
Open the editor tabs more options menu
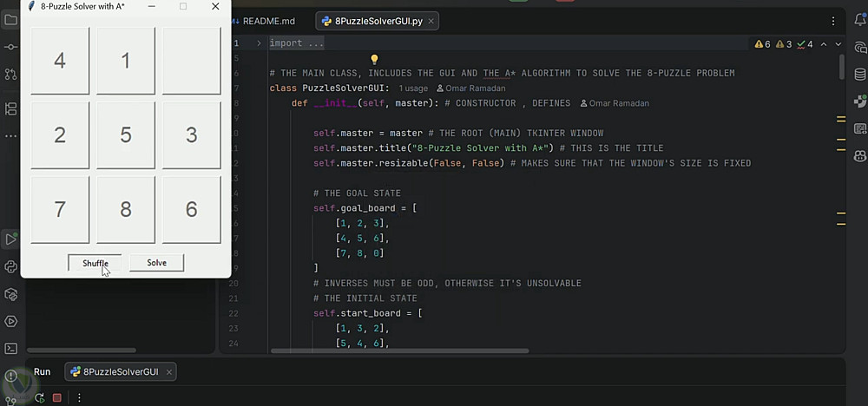pyautogui.click(x=833, y=22)
